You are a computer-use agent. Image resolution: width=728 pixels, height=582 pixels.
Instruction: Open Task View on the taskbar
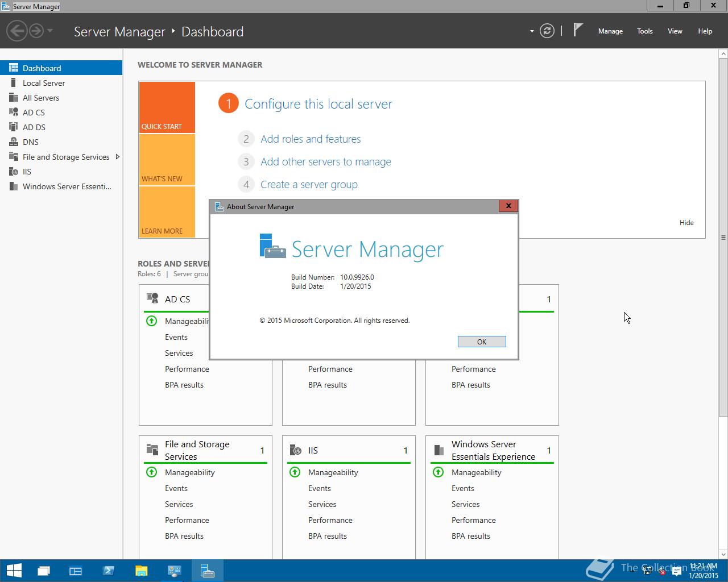pos(43,571)
